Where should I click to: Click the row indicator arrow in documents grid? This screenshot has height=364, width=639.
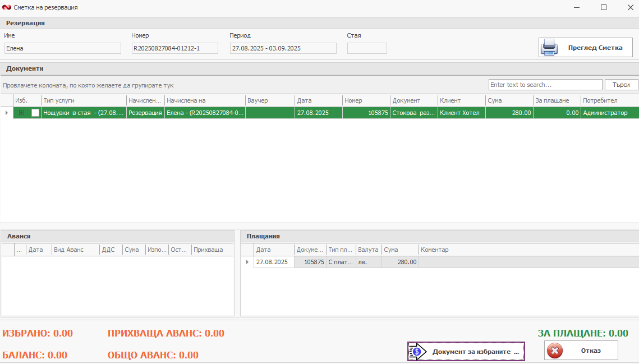point(7,113)
